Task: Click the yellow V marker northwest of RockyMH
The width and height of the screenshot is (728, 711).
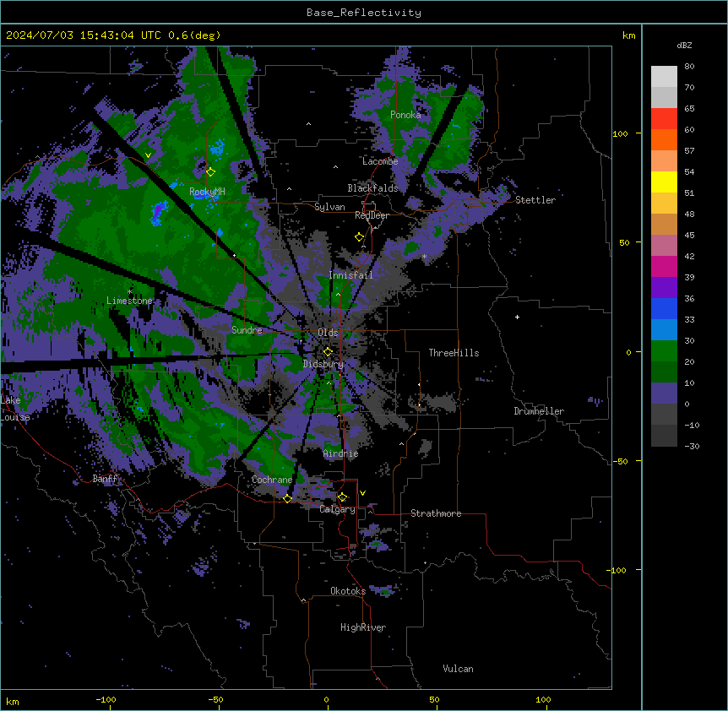Action: coord(148,155)
